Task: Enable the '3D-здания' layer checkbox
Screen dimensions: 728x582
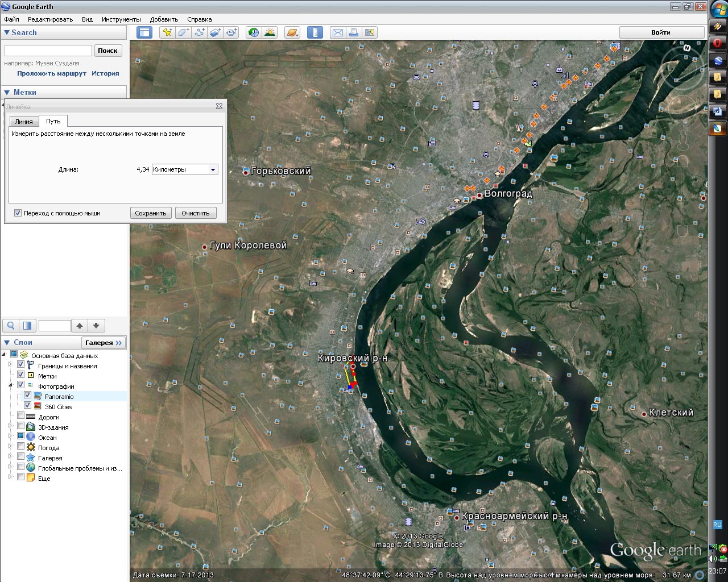Action: pyautogui.click(x=21, y=427)
